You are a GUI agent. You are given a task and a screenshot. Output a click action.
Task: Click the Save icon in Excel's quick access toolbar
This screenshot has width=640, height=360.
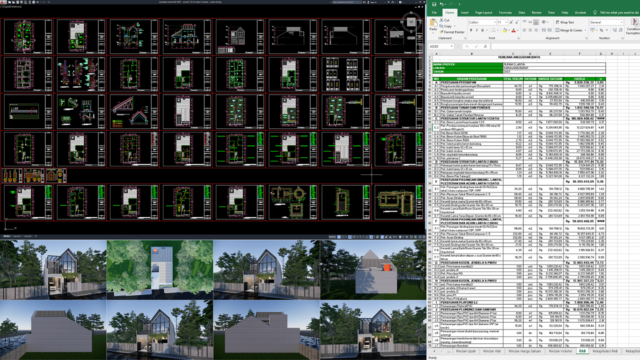[434, 4]
